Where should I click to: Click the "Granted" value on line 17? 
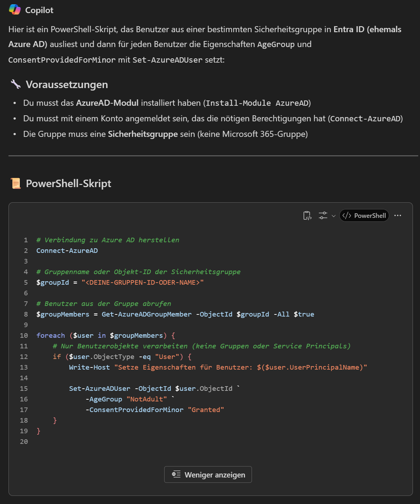206,410
